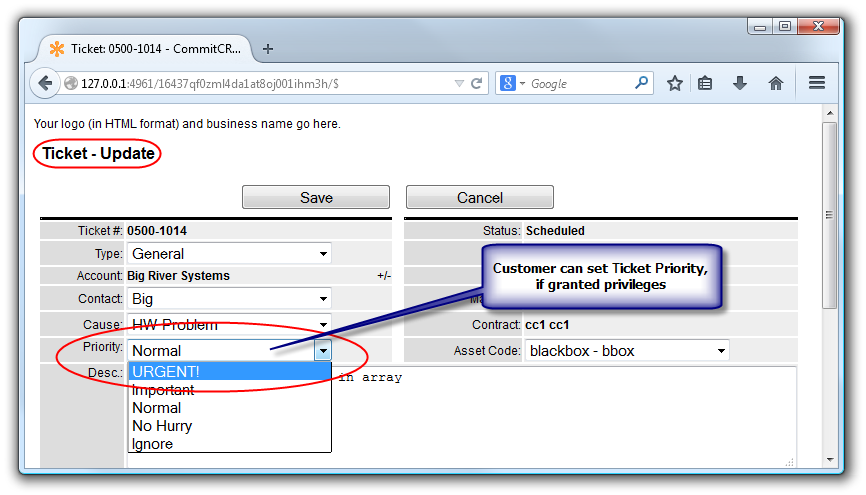
Task: Select URGENT! from the priority list
Action: tap(229, 372)
